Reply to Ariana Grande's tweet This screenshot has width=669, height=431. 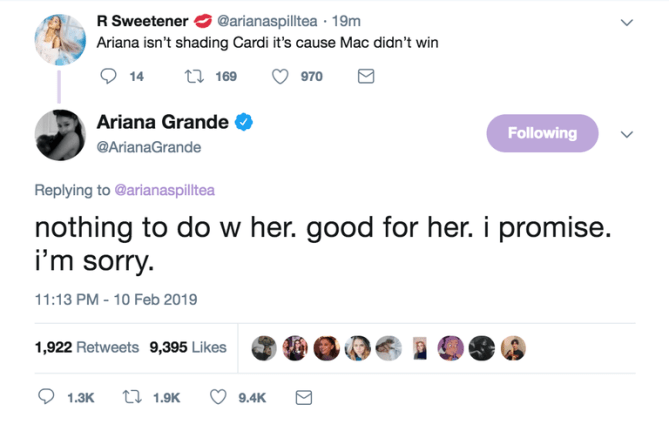coord(46,398)
